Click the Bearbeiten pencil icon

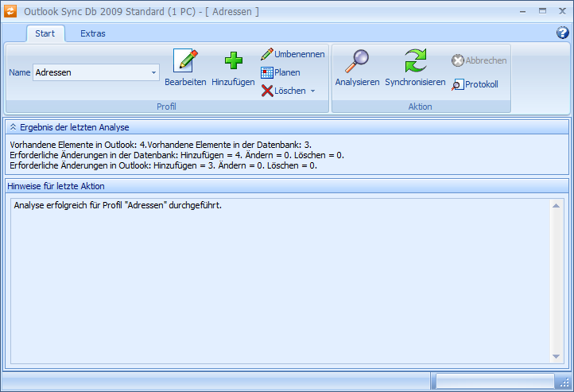[x=185, y=61]
